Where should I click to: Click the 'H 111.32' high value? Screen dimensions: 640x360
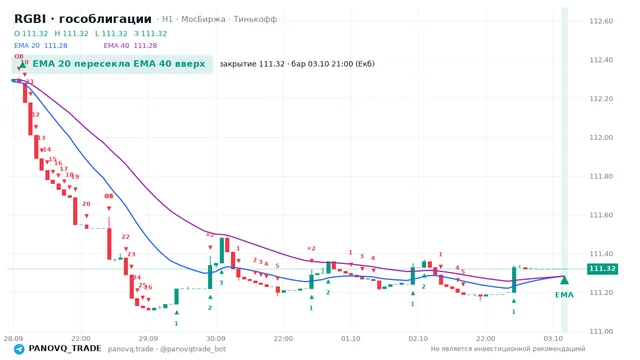[x=71, y=33]
